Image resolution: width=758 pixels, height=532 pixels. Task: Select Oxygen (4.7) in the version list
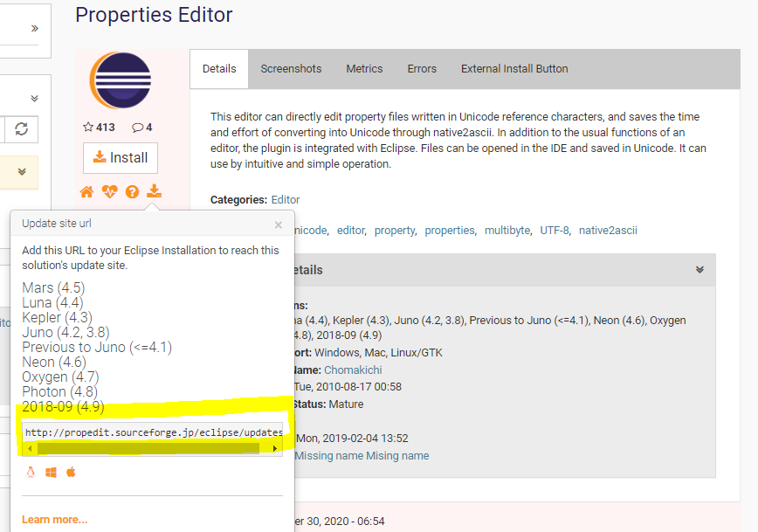click(60, 377)
